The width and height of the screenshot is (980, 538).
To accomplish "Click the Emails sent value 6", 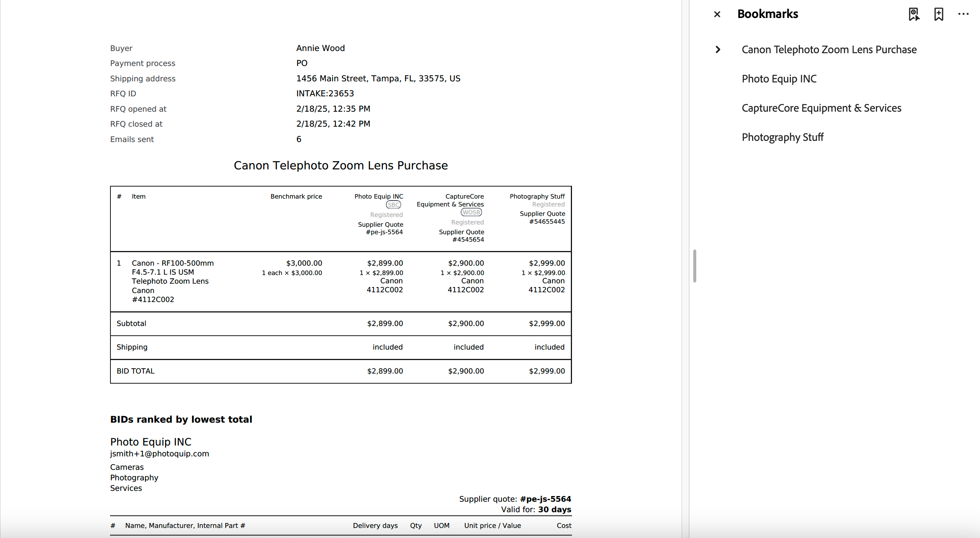I will click(x=299, y=139).
